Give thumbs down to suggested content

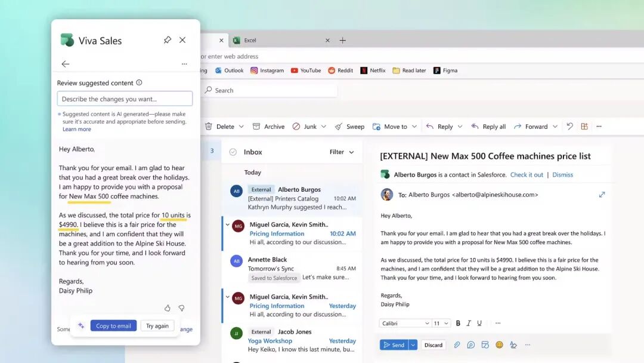point(181,308)
